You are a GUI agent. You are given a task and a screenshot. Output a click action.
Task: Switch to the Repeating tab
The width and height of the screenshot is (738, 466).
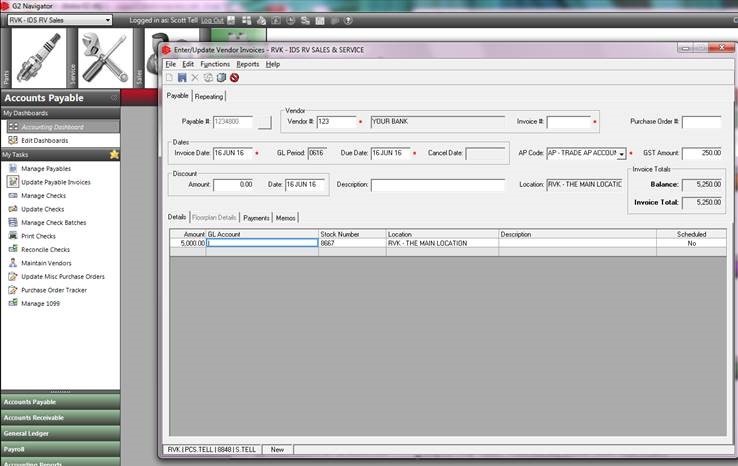(x=209, y=96)
